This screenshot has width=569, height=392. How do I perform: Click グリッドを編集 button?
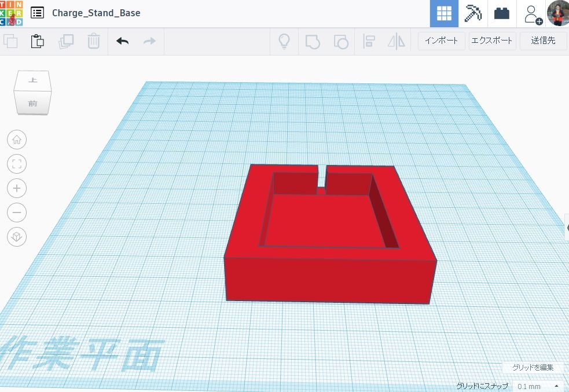(533, 367)
